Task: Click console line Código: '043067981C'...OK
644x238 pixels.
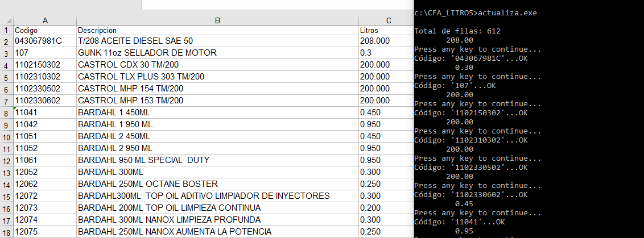Action: (x=471, y=59)
